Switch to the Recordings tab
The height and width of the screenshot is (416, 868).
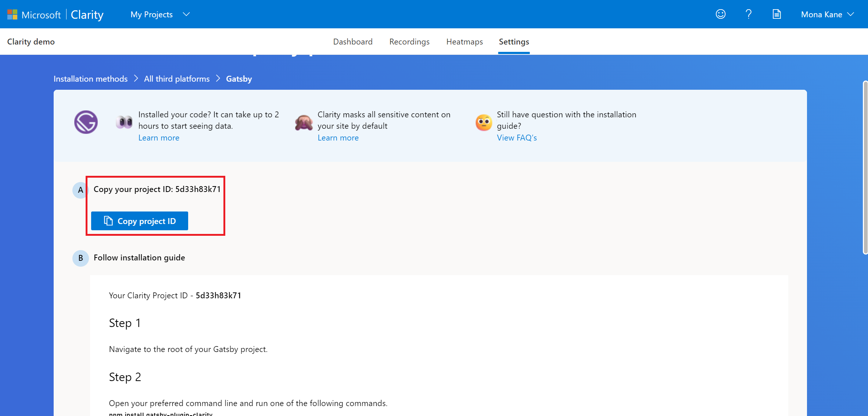coord(409,42)
